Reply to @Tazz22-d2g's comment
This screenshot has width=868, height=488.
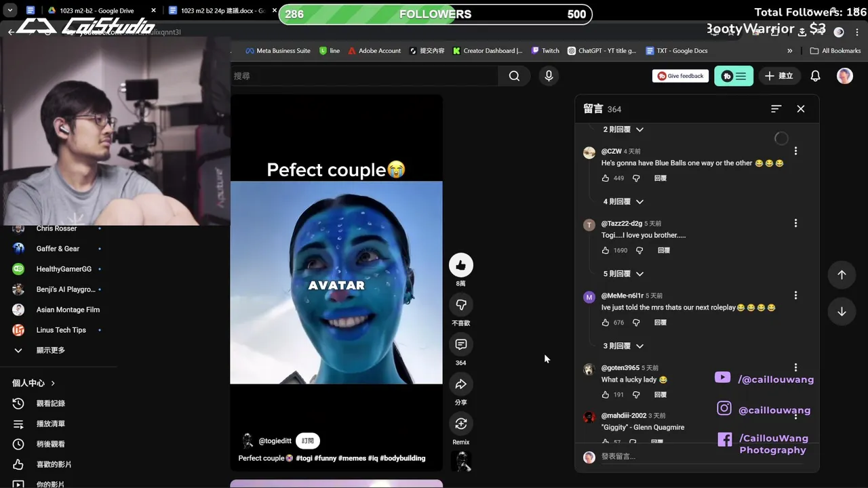point(664,250)
